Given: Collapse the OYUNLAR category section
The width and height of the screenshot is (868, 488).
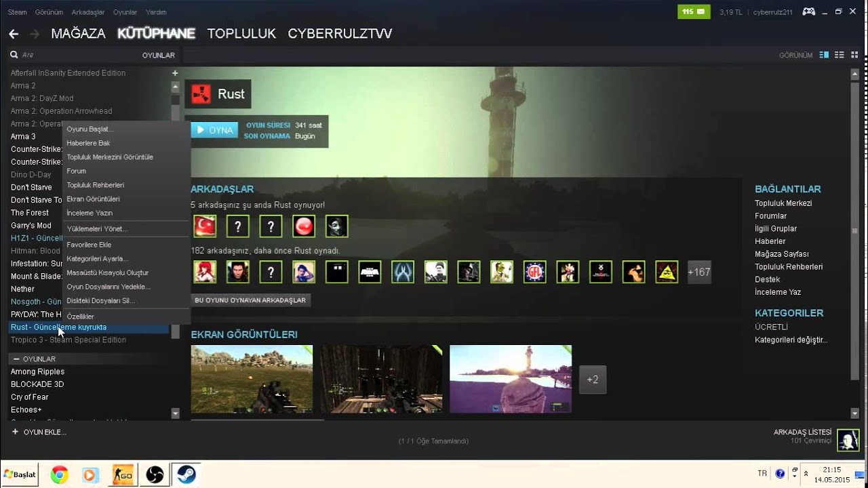Looking at the screenshot, I should point(16,359).
